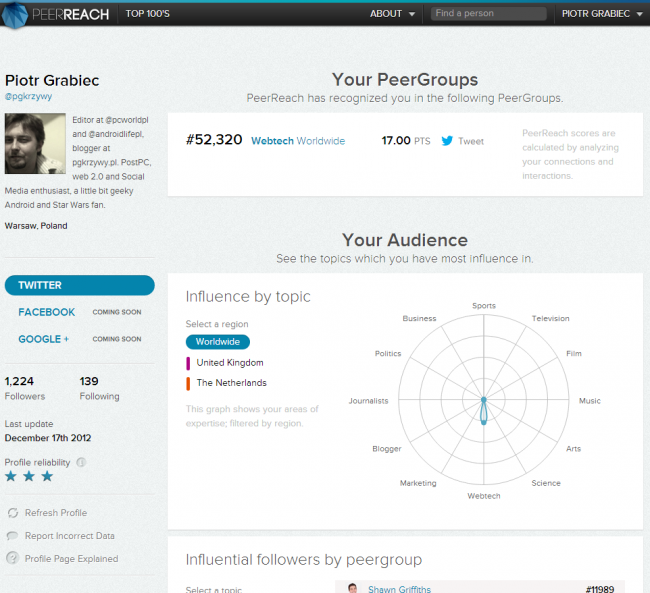Viewport: 650px width, 593px height.
Task: Click the Television label on radar chart
Action: pyautogui.click(x=551, y=318)
